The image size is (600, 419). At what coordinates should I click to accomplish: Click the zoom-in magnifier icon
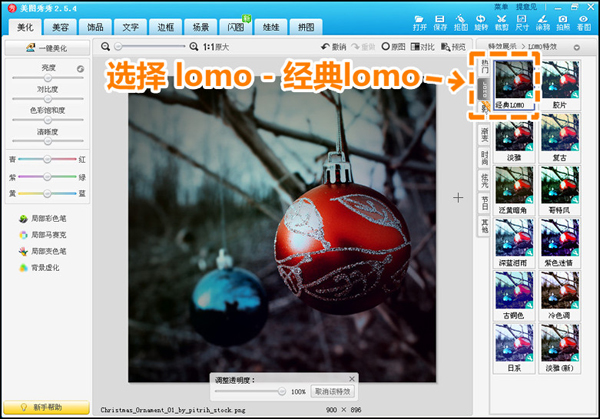[x=194, y=46]
